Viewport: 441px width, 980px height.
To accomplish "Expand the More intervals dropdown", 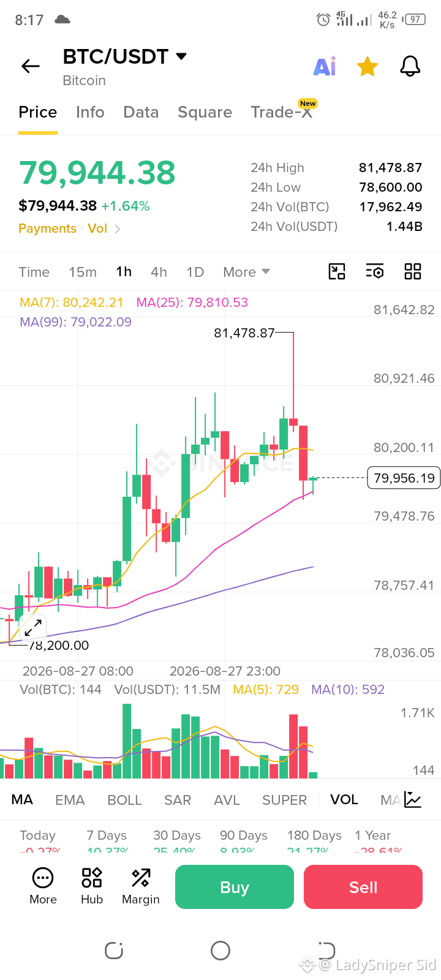I will [246, 272].
